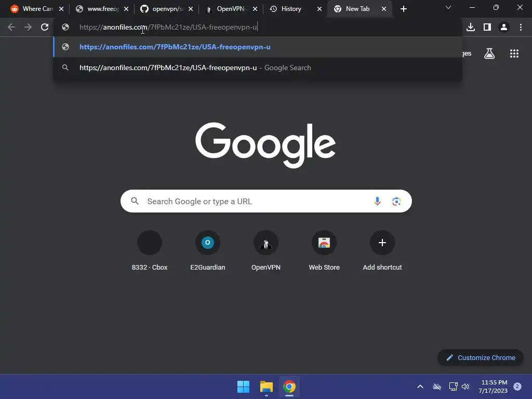Open the Web Store shortcut
This screenshot has width=532, height=399.
[324, 251]
